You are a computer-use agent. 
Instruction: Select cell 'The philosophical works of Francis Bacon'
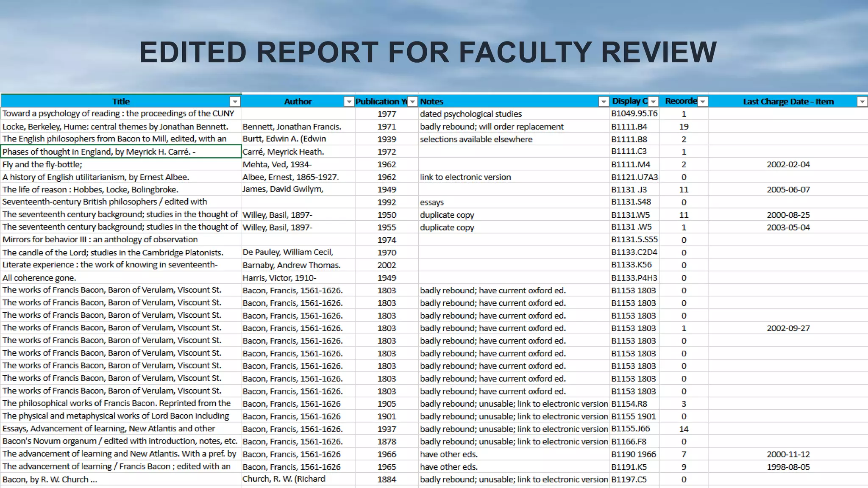coord(121,404)
